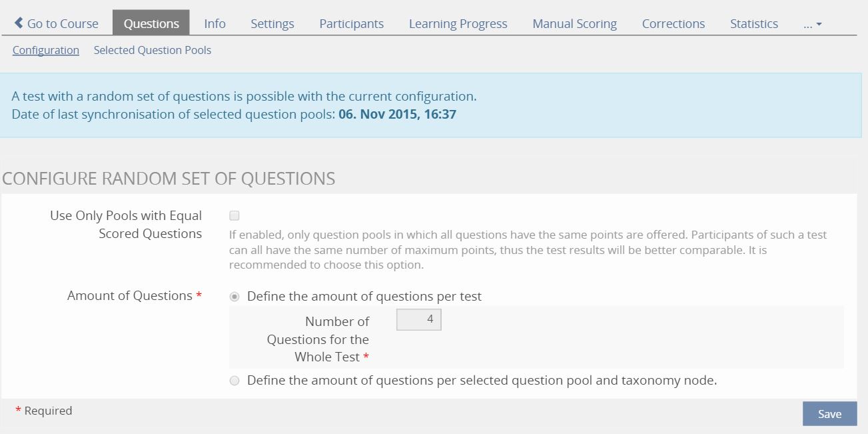Click the Configuration sub-tab link
Screen dimensions: 868x434
point(46,50)
